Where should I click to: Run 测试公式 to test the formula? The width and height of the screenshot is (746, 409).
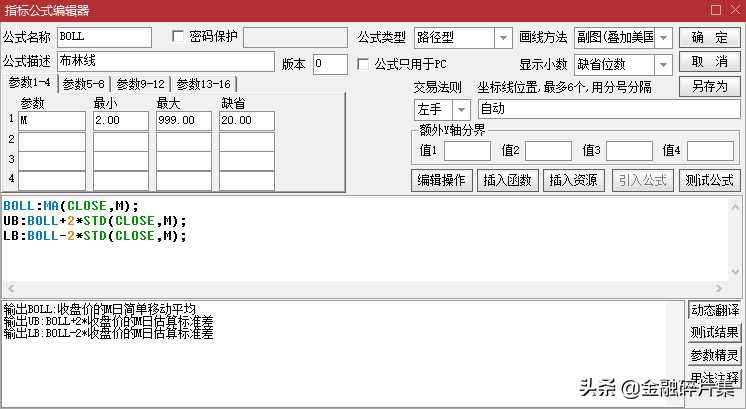point(709,180)
